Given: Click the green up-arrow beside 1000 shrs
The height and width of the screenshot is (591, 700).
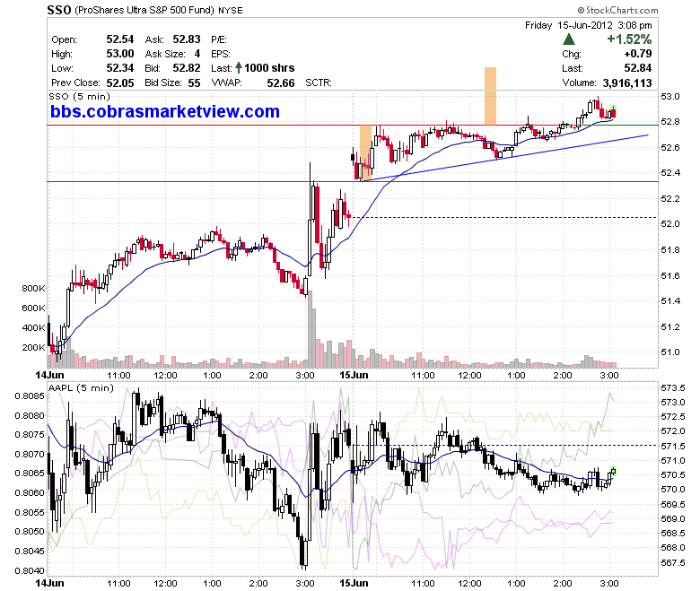Looking at the screenshot, I should [239, 68].
